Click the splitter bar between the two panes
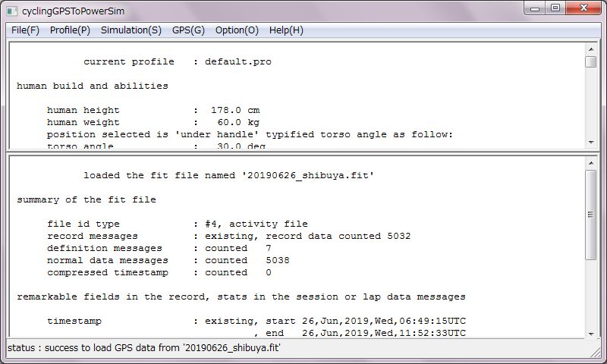 (x=303, y=152)
